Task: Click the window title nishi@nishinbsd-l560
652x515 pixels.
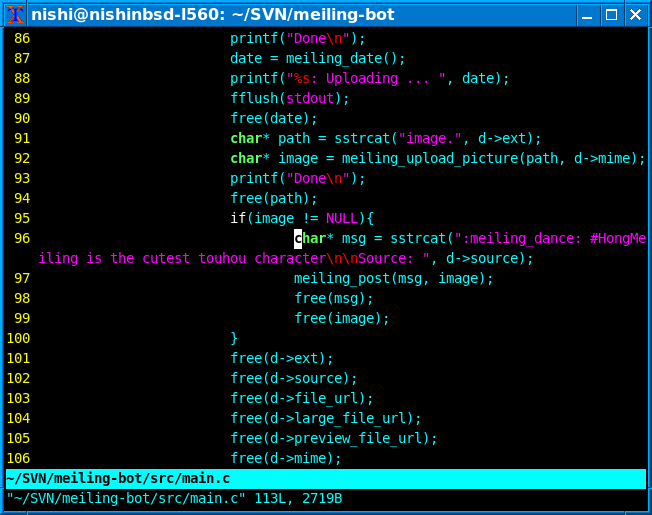Action: pos(212,14)
